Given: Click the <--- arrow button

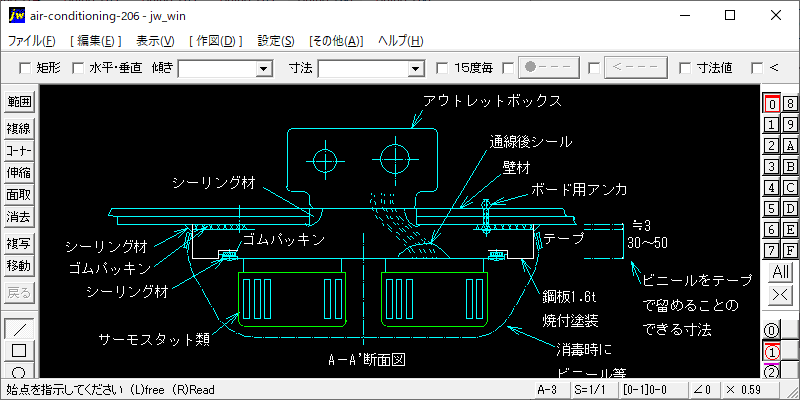Looking at the screenshot, I should 636,67.
